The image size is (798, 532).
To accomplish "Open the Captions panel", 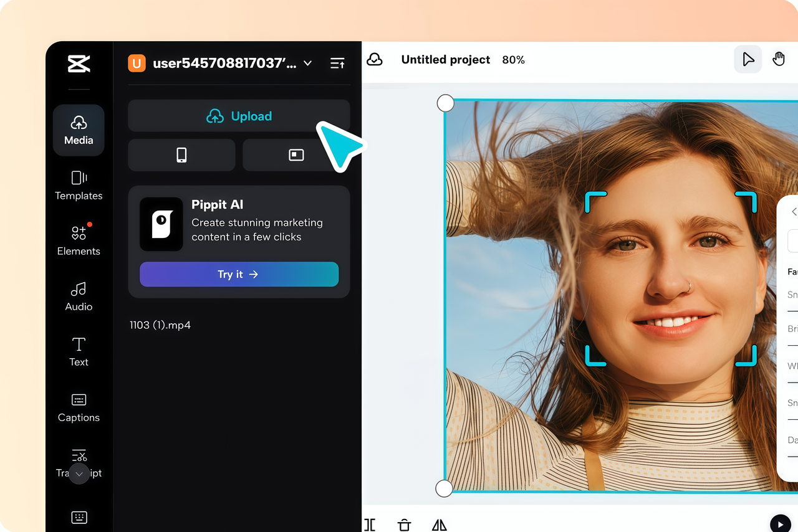I will pos(79,407).
